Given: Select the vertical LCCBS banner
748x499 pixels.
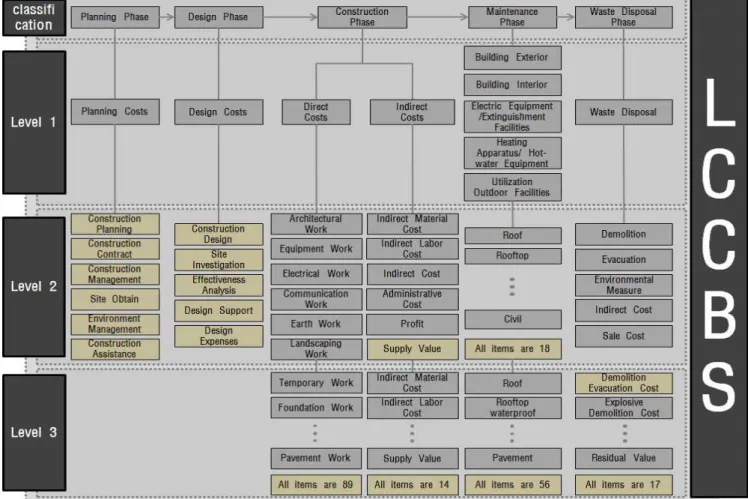Looking at the screenshot, I should pos(719,249).
